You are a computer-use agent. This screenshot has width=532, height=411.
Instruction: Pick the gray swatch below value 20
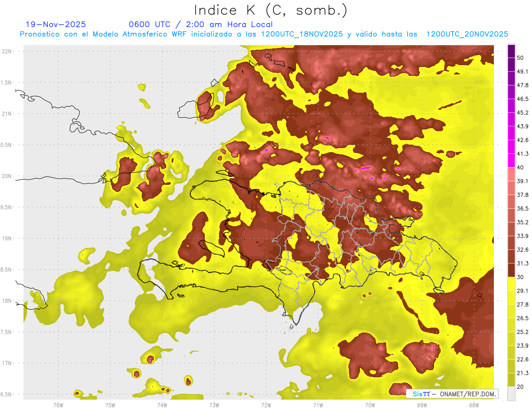click(511, 393)
